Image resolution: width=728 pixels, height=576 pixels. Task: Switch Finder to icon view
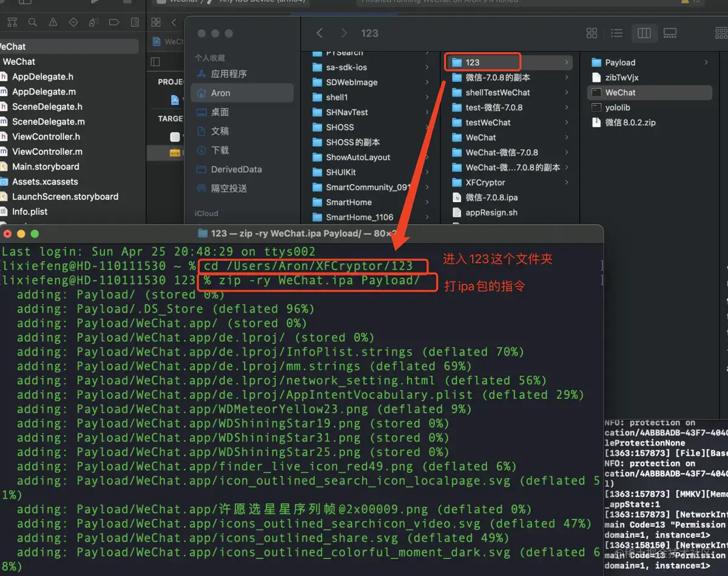click(592, 33)
